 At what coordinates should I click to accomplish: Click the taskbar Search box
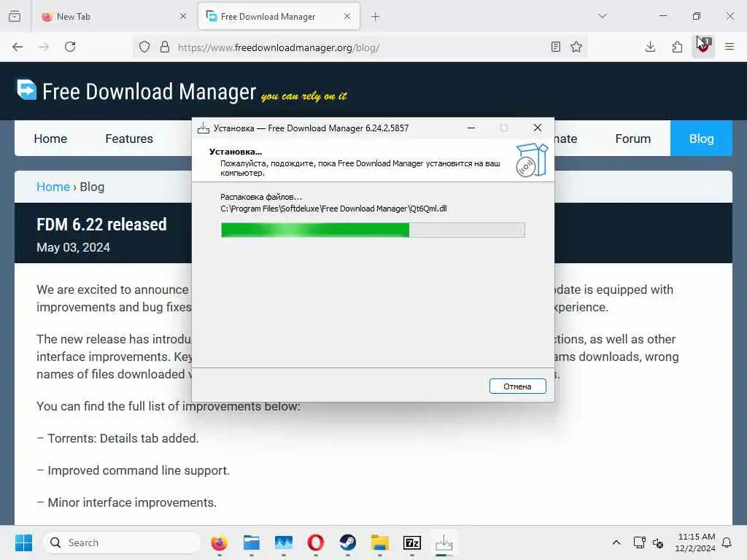122,542
